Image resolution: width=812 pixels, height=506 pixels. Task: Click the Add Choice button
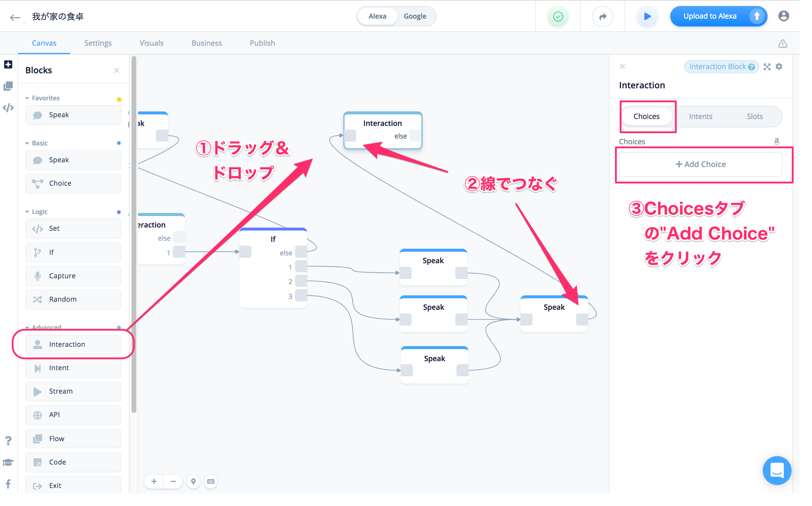pyautogui.click(x=700, y=164)
